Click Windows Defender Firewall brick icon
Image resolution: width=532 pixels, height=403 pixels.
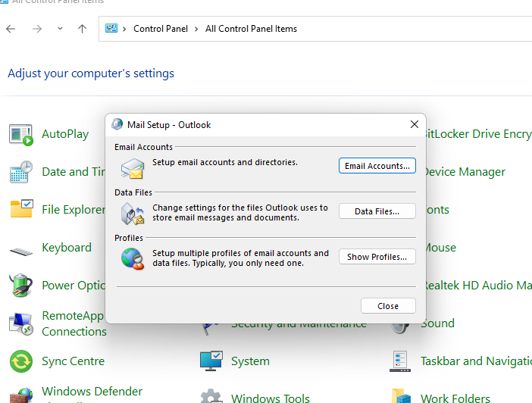tap(21, 395)
